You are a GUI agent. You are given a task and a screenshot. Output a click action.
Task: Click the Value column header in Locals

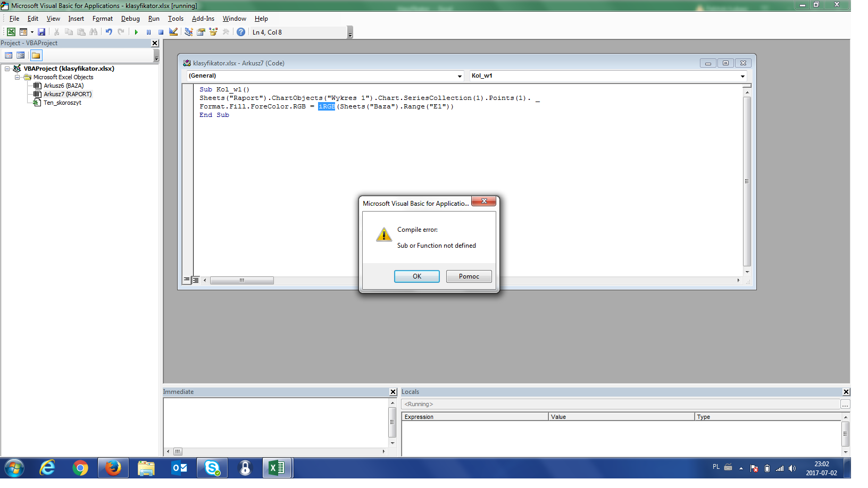621,417
